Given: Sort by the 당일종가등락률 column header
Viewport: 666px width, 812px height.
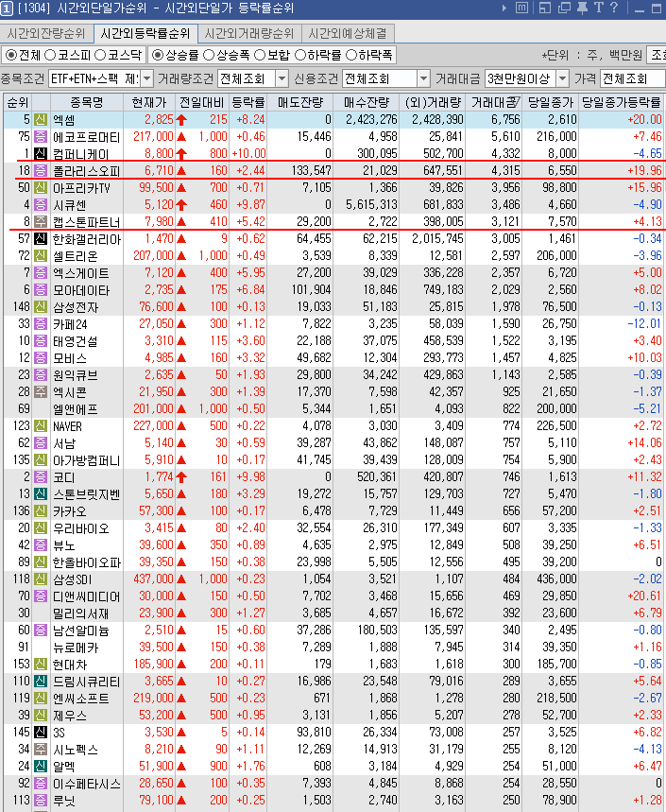Looking at the screenshot, I should click(x=621, y=102).
